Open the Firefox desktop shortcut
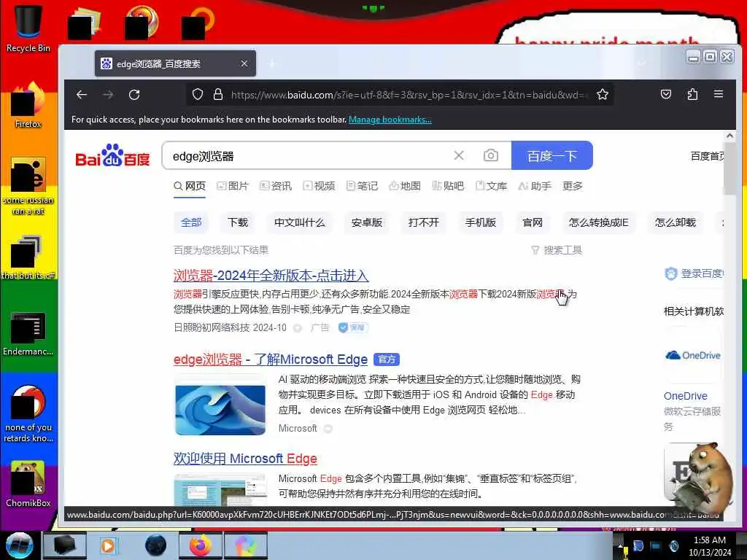 tap(28, 106)
